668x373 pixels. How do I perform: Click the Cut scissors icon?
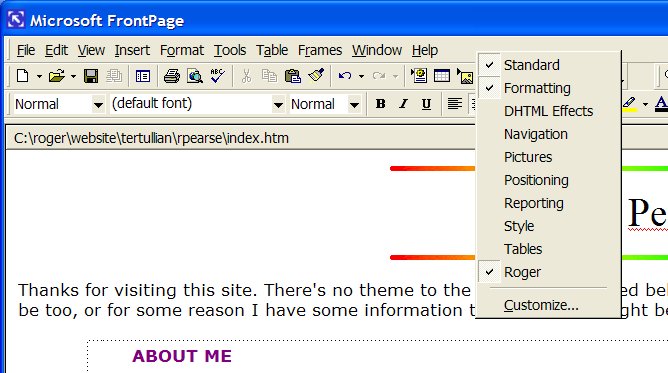[x=246, y=76]
